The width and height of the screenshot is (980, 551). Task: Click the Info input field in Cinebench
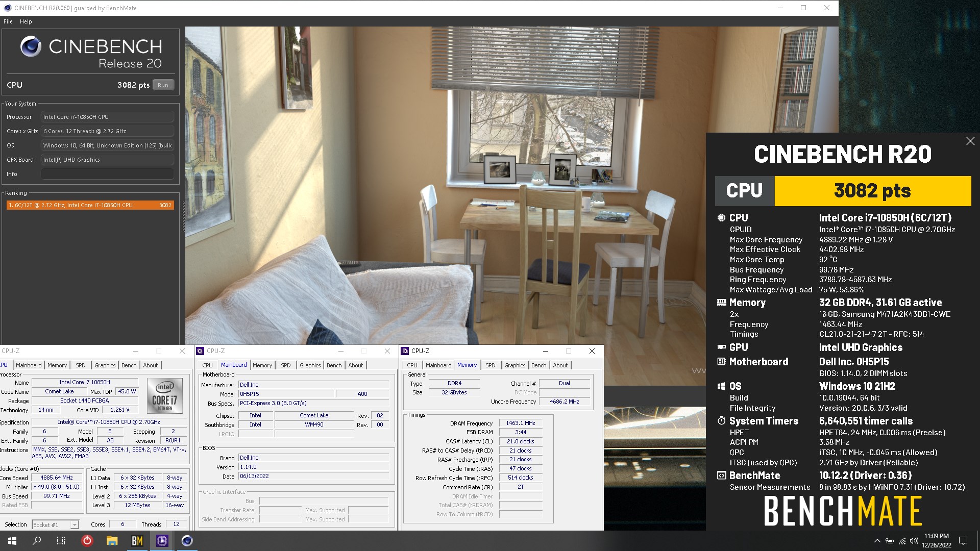(107, 174)
